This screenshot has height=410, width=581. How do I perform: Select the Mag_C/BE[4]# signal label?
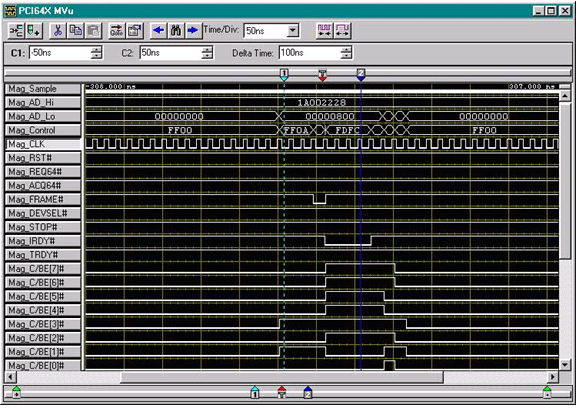pyautogui.click(x=43, y=310)
